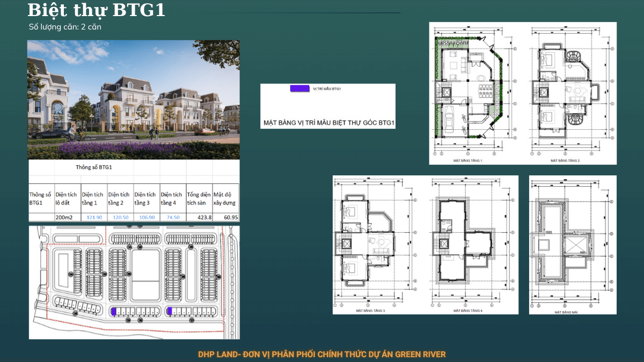
Task: Click the Số lượng căn subtitle
Action: [65, 26]
